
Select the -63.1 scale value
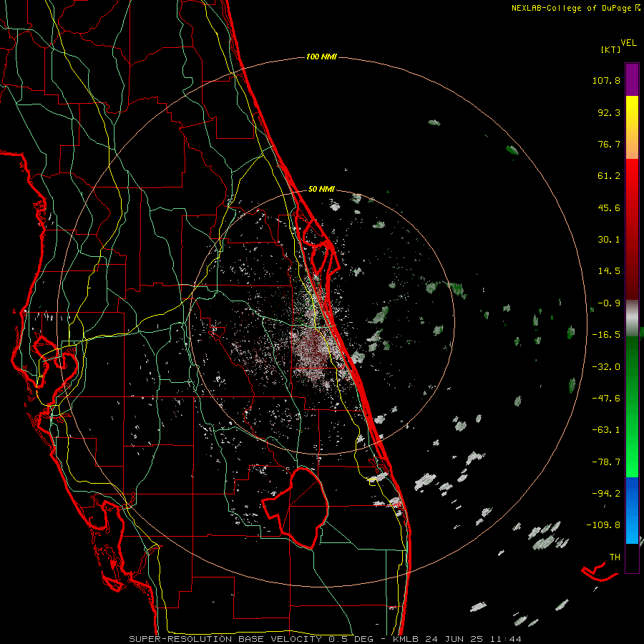pos(606,430)
